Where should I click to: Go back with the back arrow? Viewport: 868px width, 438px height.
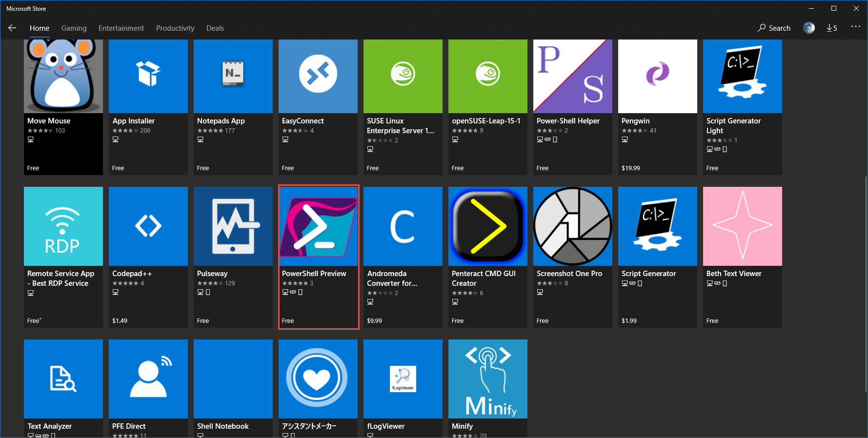pyautogui.click(x=12, y=28)
